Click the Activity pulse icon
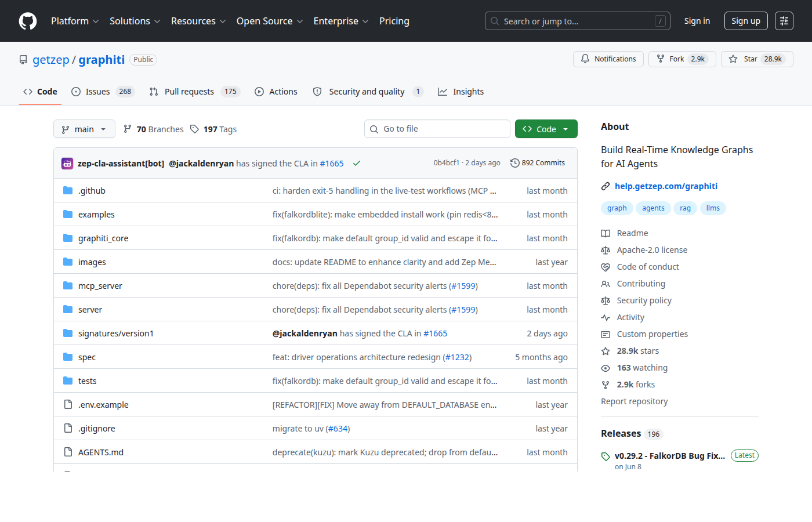 [x=606, y=317]
